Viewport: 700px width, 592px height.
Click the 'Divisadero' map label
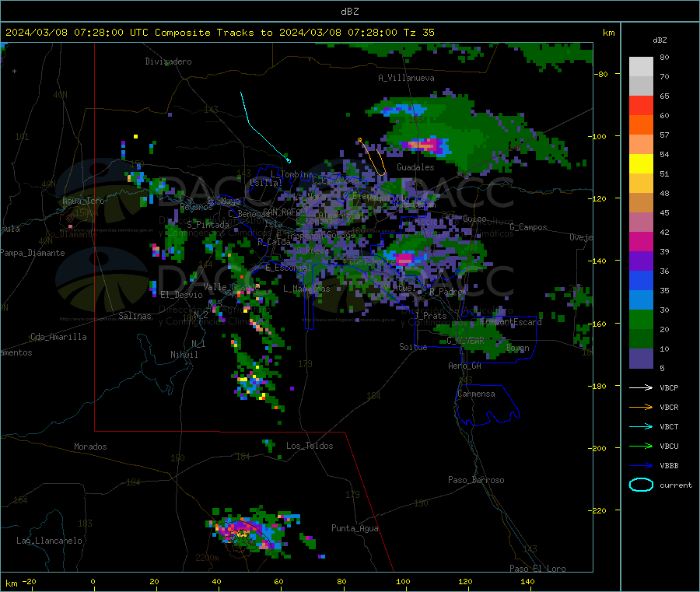point(168,61)
